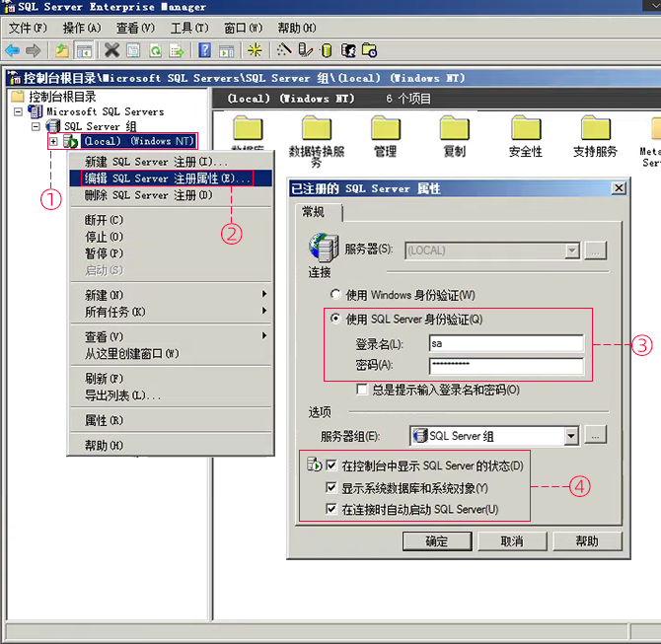The height and width of the screenshot is (644, 661).
Task: Click the yellow database cylinder toolbar icon
Action: [x=327, y=50]
